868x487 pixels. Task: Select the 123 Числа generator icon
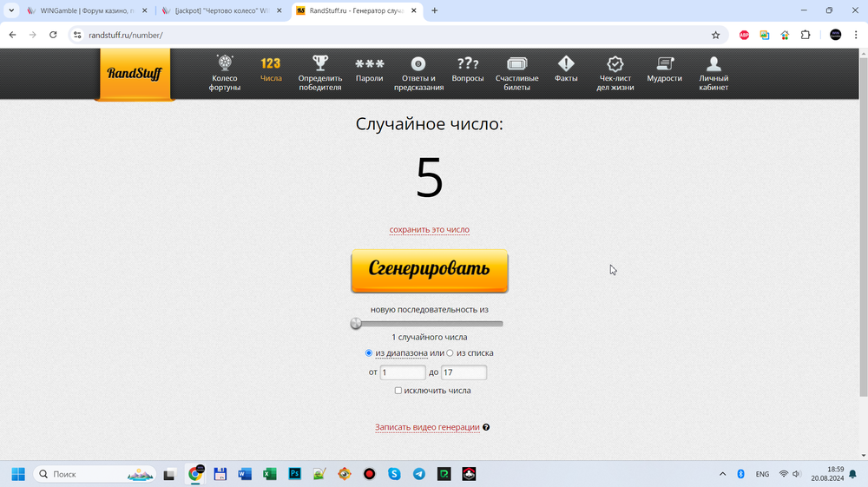(x=271, y=63)
